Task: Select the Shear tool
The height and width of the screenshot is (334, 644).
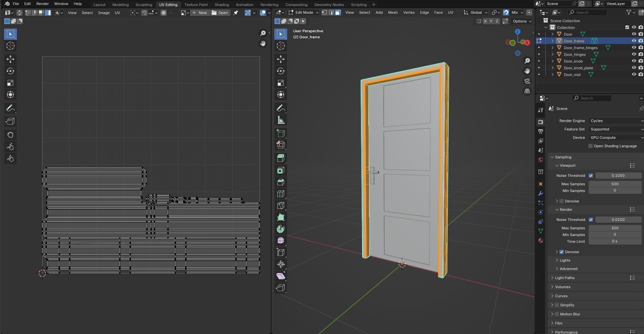Action: click(281, 276)
